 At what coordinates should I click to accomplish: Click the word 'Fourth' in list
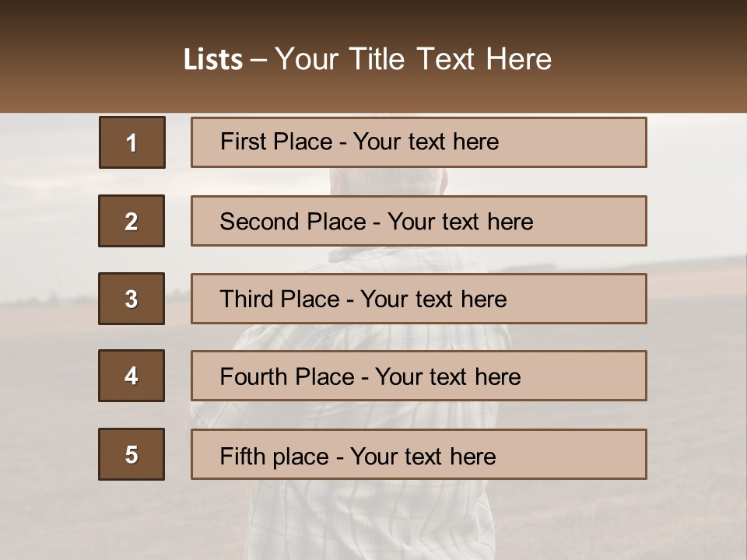253,376
